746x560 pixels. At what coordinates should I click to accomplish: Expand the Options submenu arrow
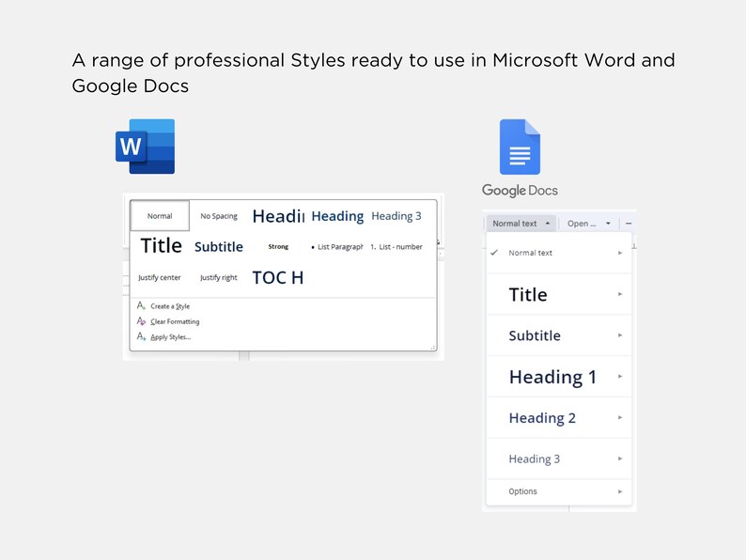620,491
